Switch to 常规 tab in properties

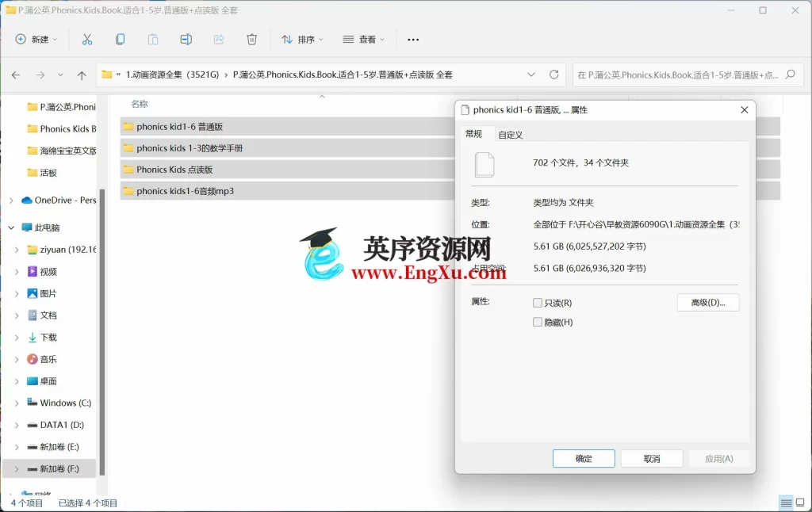pos(473,134)
